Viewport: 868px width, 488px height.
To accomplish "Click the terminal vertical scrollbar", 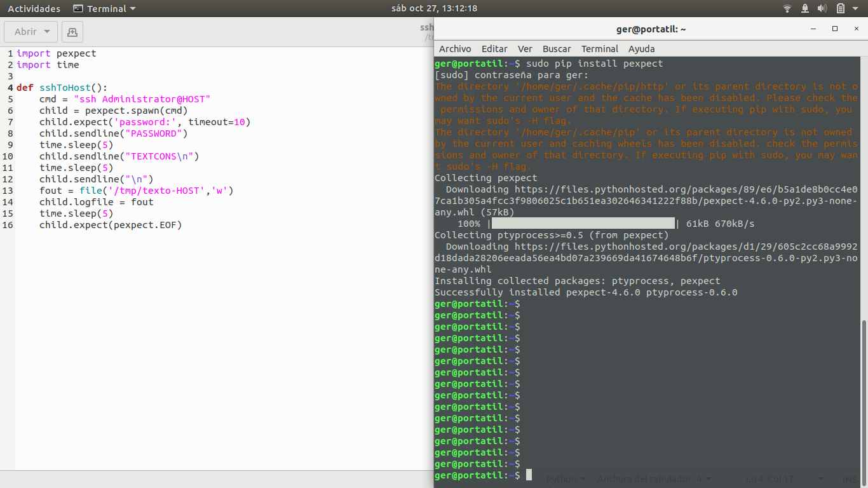I will [864, 400].
